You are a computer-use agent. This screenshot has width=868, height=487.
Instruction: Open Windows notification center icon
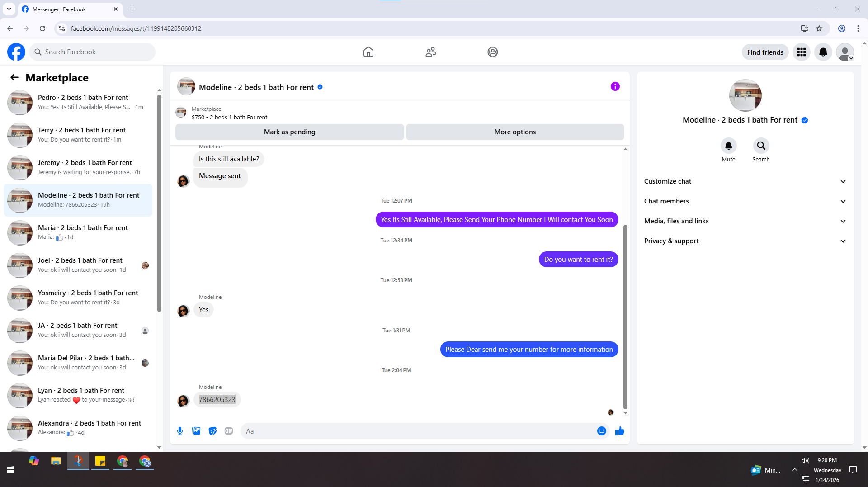tap(853, 470)
